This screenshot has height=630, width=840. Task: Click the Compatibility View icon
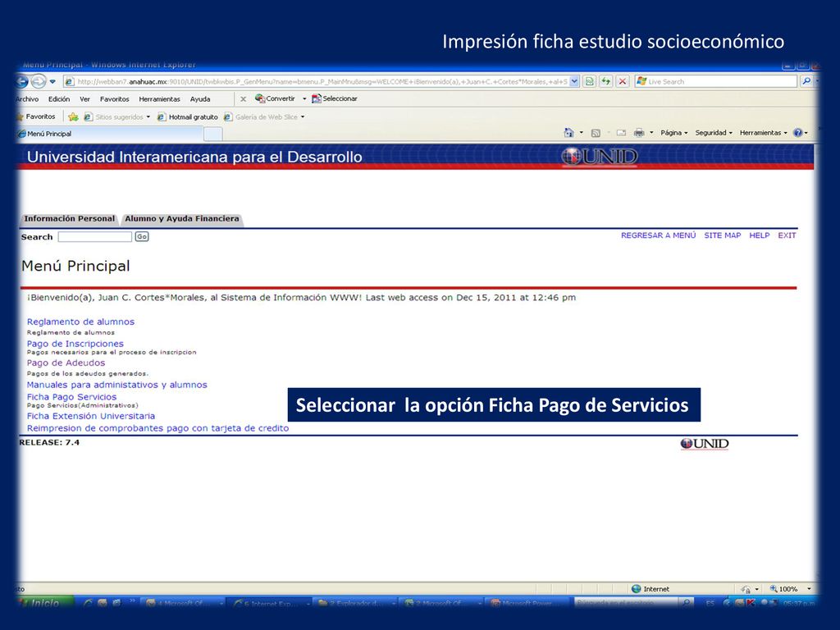tap(589, 81)
